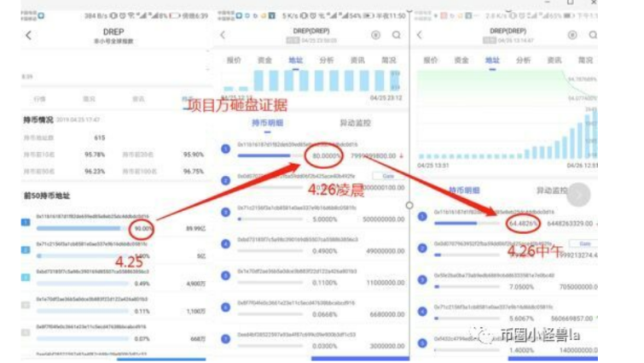Click rank 4 circle beside 0.4900% in middle list

225,243
